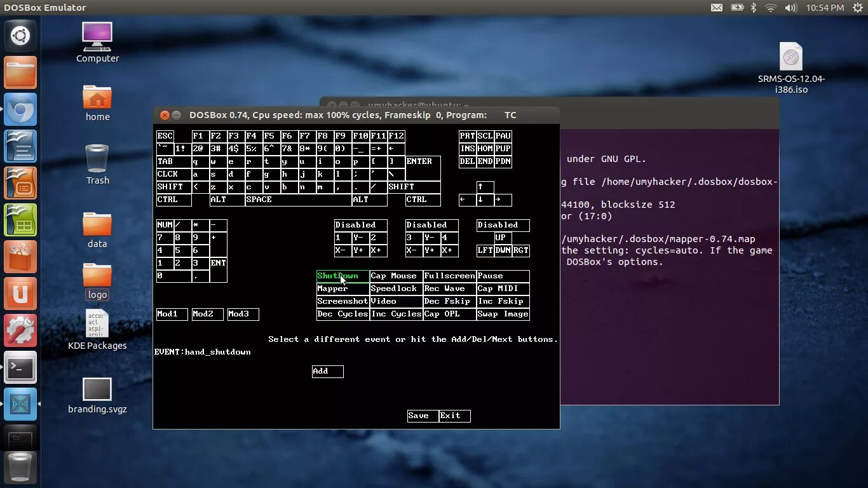The width and height of the screenshot is (868, 488).
Task: Cycle the first joystick Disabled box
Action: point(360,225)
